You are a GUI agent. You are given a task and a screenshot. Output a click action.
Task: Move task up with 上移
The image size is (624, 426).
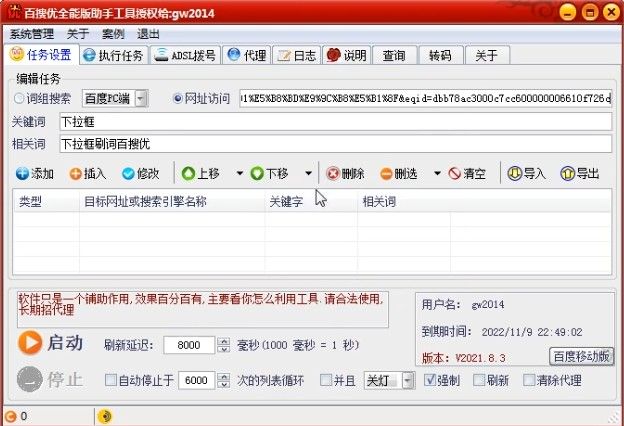coord(201,174)
